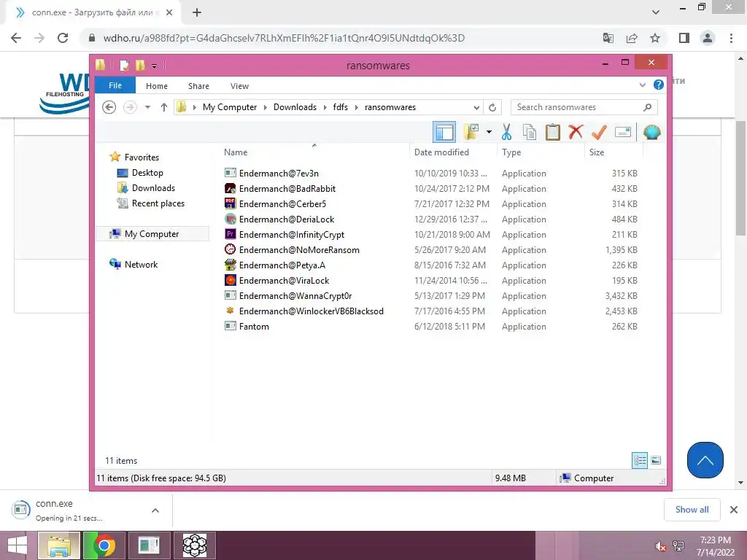The height and width of the screenshot is (560, 747).
Task: Click the globe shell icon in toolbar
Action: [651, 132]
